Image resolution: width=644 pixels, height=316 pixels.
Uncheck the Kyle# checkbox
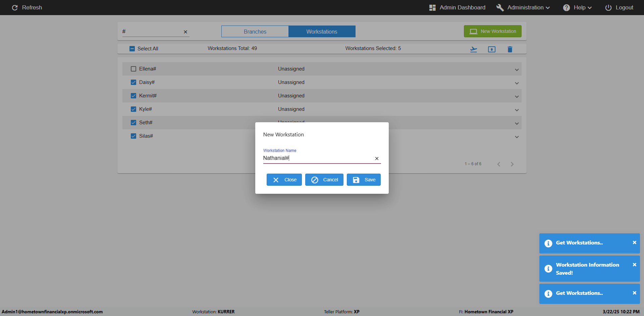pos(133,109)
